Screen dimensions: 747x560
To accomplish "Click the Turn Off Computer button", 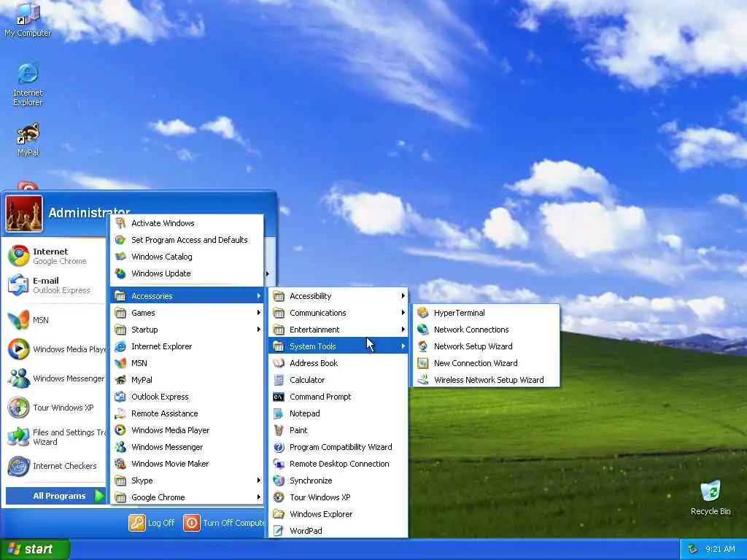I will 223,523.
